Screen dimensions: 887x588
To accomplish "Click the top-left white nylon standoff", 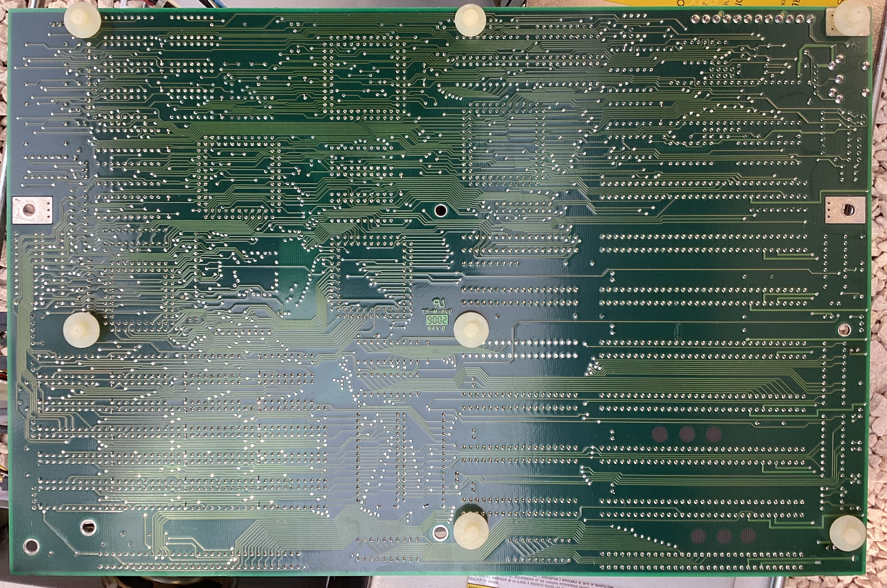I will [82, 21].
